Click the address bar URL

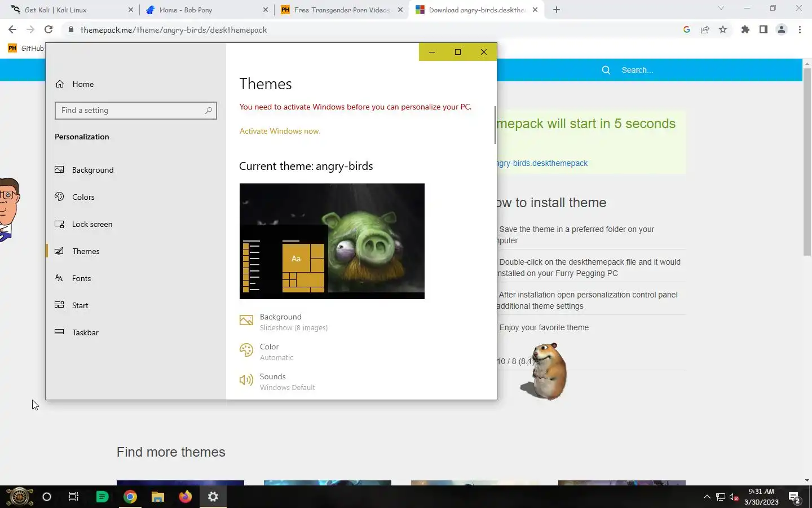coord(174,30)
